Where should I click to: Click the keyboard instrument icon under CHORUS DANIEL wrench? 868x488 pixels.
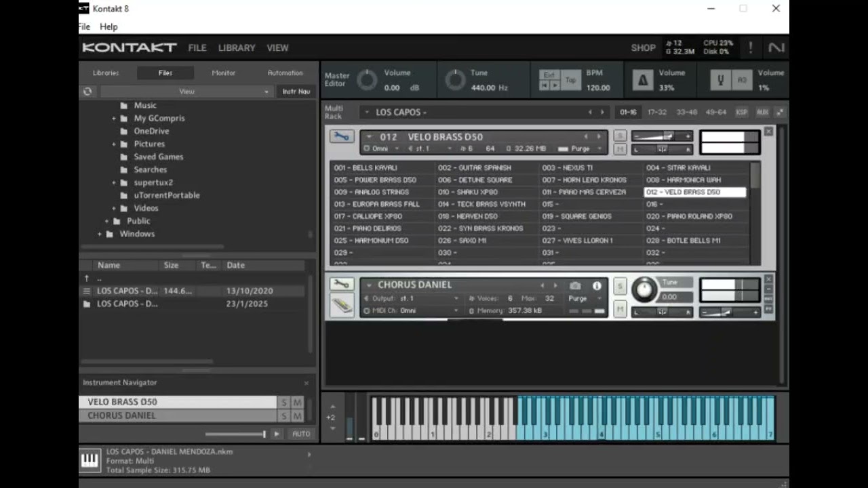point(342,306)
